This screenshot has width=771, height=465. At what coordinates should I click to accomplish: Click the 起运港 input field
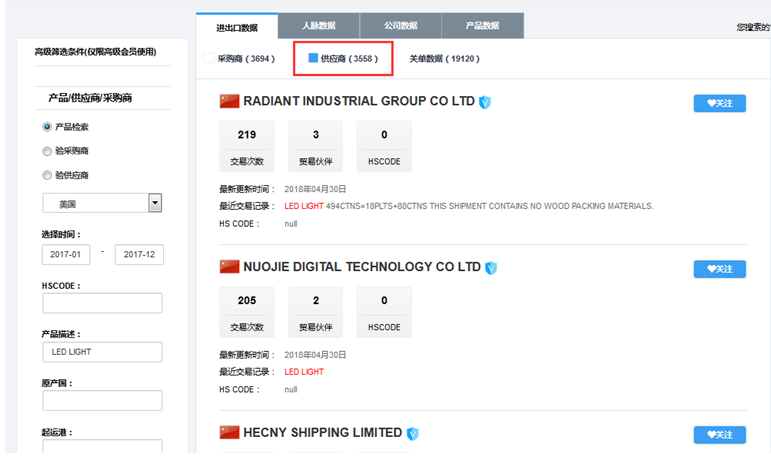102,446
